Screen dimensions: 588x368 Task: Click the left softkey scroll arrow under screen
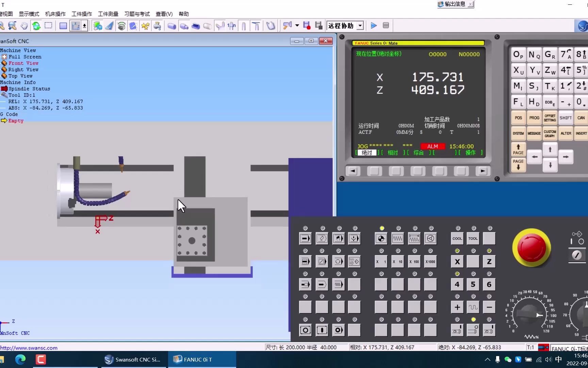point(353,171)
